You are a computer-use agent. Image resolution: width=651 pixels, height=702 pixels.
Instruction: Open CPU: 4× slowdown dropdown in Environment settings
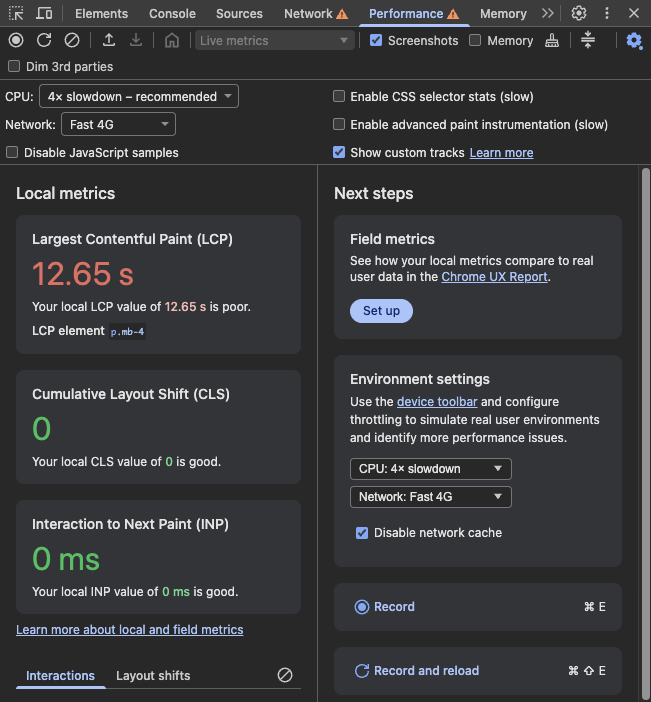431,469
